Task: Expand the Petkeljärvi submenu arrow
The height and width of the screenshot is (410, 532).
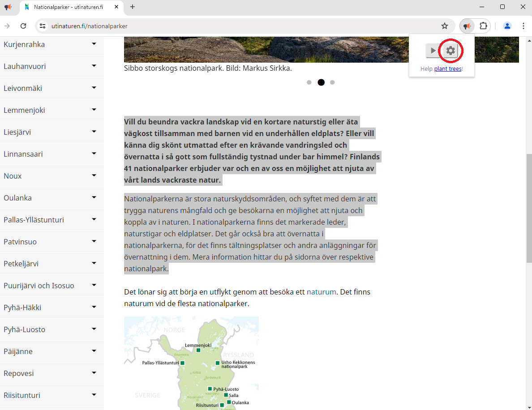Action: tap(94, 263)
